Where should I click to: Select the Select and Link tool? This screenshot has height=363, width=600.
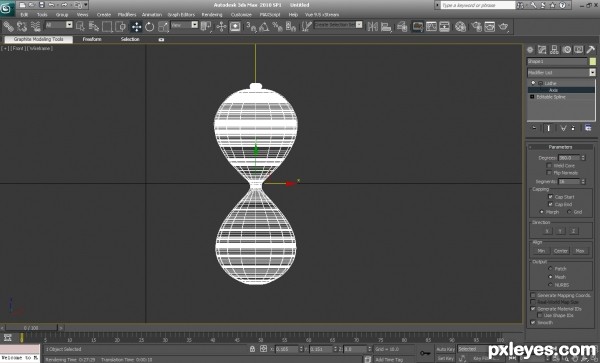pyautogui.click(x=8, y=26)
